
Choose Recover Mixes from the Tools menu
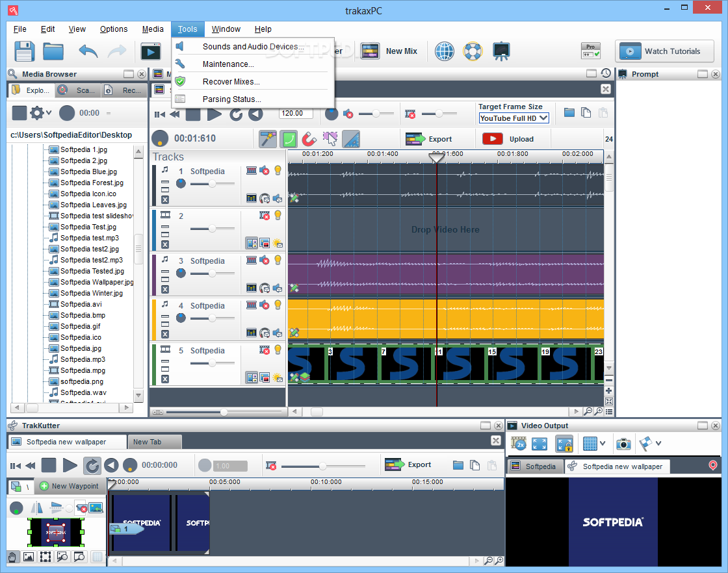tap(253, 82)
